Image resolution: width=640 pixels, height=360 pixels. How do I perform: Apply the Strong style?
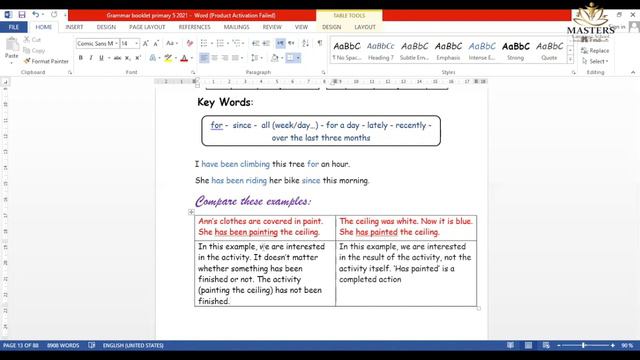516,51
